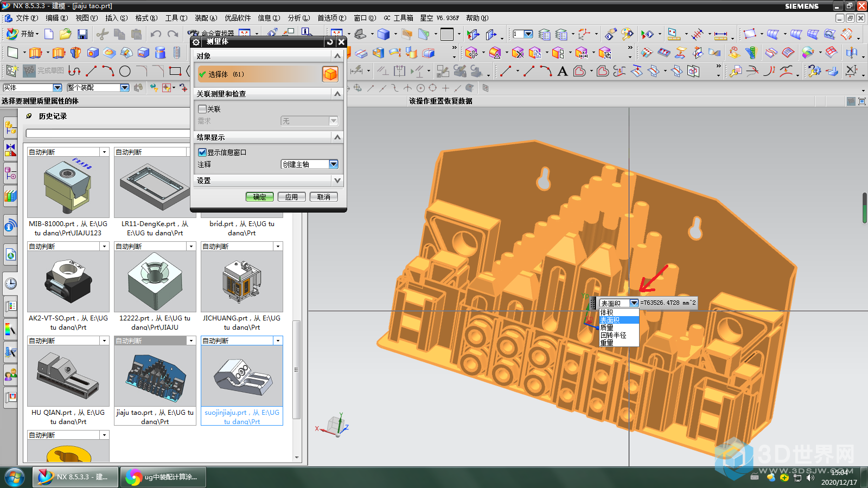
Task: Click the history panel vertical scrollbar
Action: tap(296, 369)
